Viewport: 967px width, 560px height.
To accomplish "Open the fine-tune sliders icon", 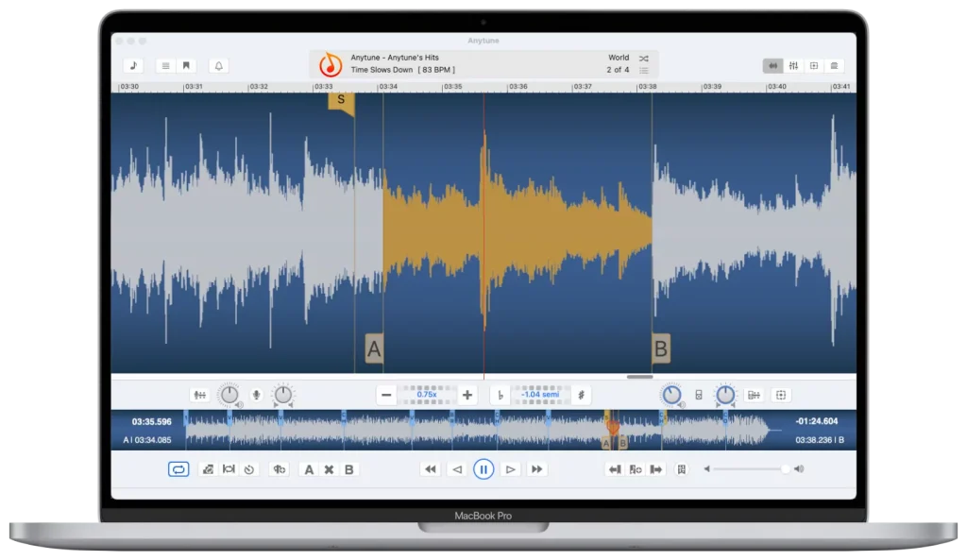I will pos(754,395).
